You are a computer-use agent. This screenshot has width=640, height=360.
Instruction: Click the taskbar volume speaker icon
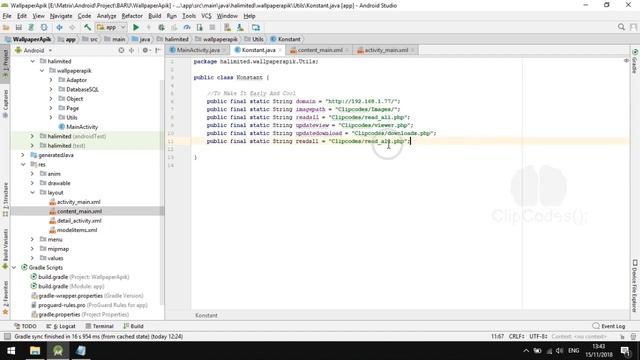[559, 351]
